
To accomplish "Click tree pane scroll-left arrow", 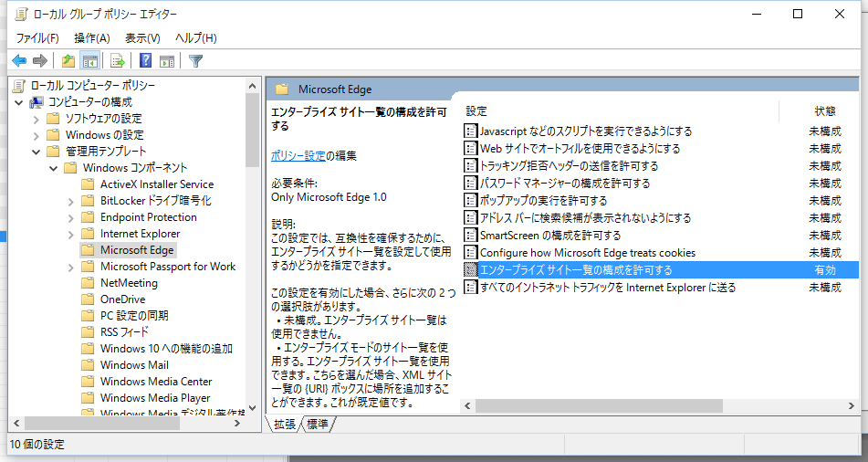I will [x=16, y=424].
